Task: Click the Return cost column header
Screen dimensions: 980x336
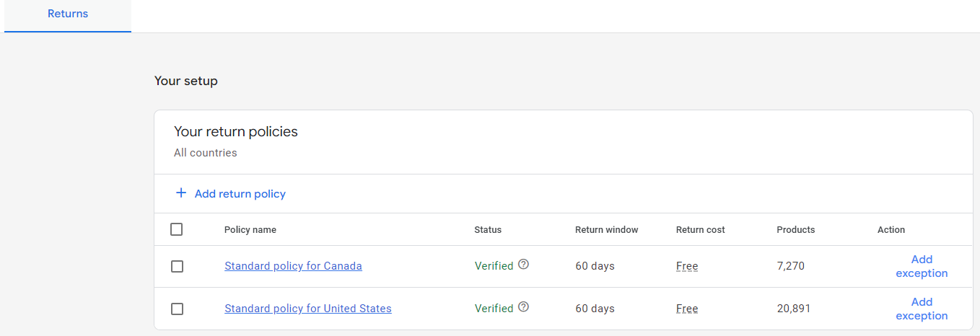Action: pyautogui.click(x=700, y=229)
